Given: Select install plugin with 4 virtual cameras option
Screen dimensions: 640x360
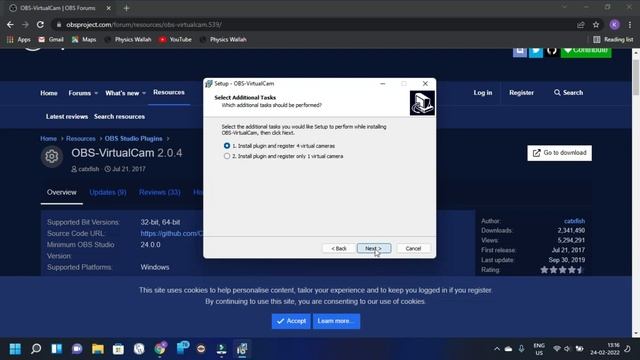Looking at the screenshot, I should coord(227,146).
